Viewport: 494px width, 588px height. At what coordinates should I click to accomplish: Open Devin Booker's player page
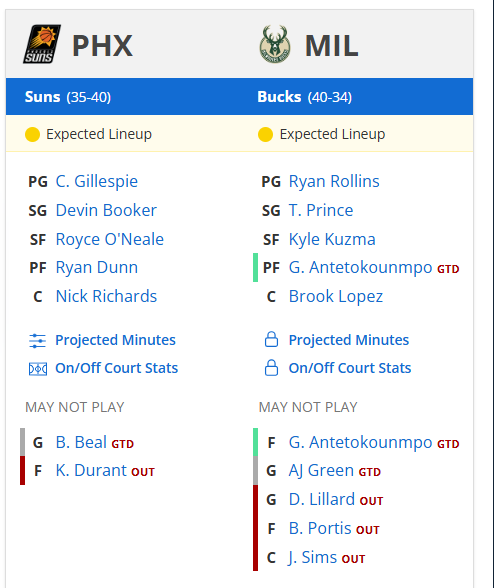click(106, 210)
